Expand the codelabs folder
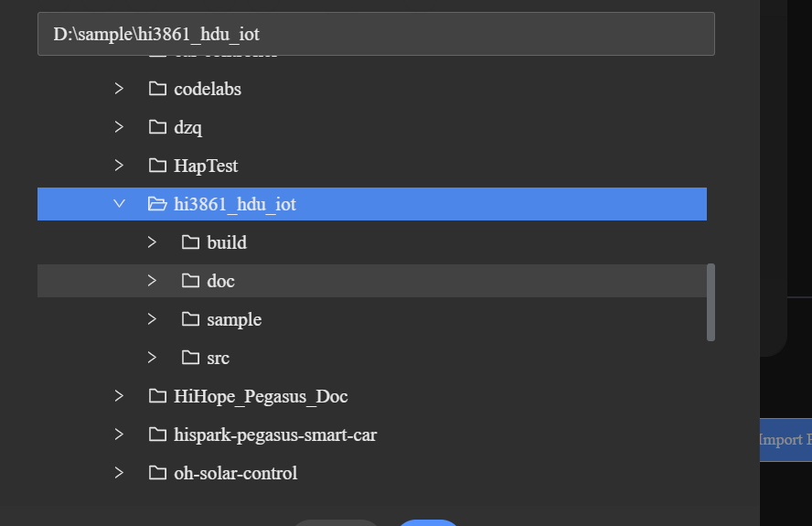The width and height of the screenshot is (812, 526). (x=119, y=89)
